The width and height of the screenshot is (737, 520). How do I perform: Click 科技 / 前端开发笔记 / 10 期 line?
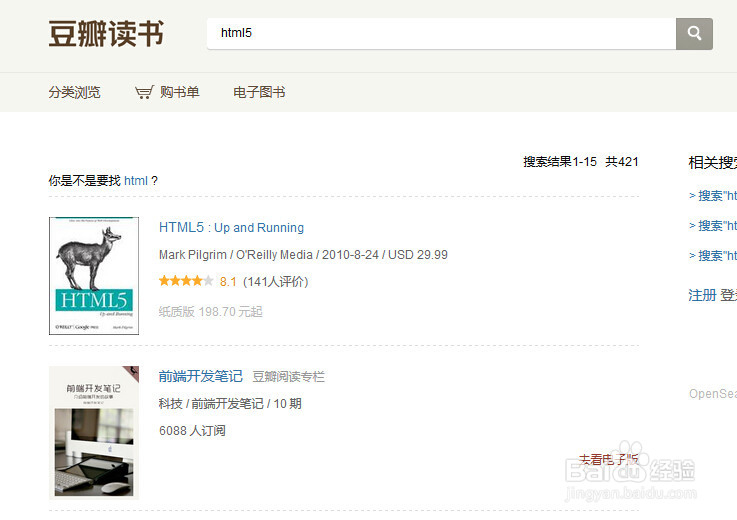(x=230, y=403)
